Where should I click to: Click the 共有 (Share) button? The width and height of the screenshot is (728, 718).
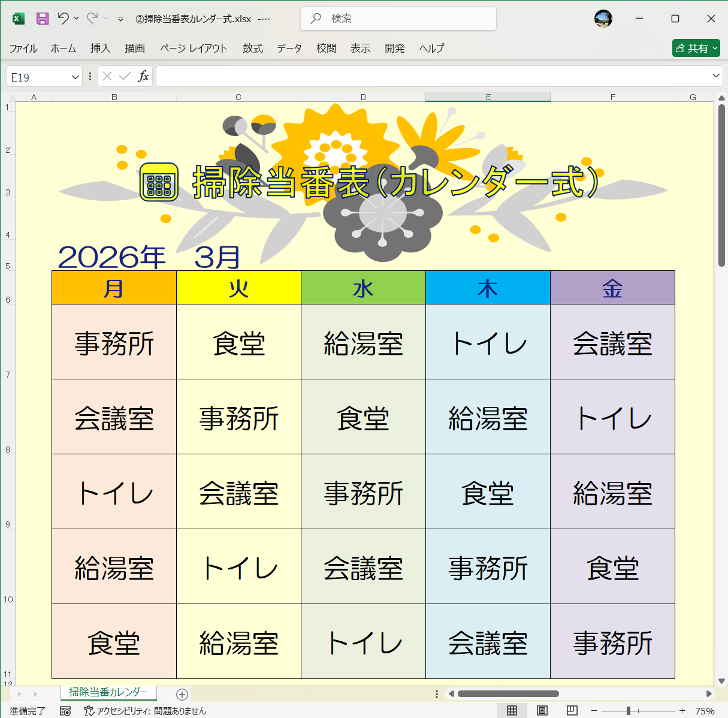tap(696, 48)
